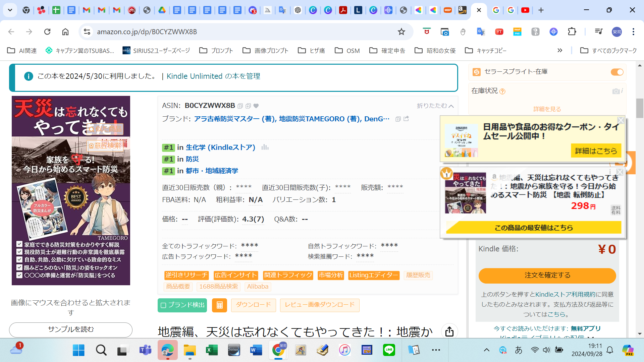
Task: Close the lowest-price product popup
Action: click(620, 172)
